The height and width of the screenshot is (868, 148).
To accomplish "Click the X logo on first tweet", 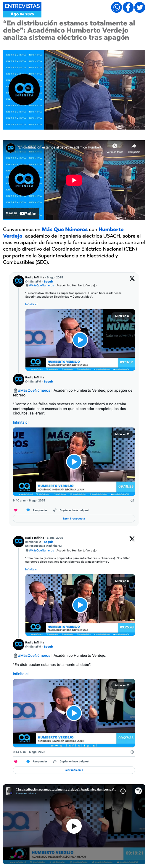I will click(x=132, y=278).
